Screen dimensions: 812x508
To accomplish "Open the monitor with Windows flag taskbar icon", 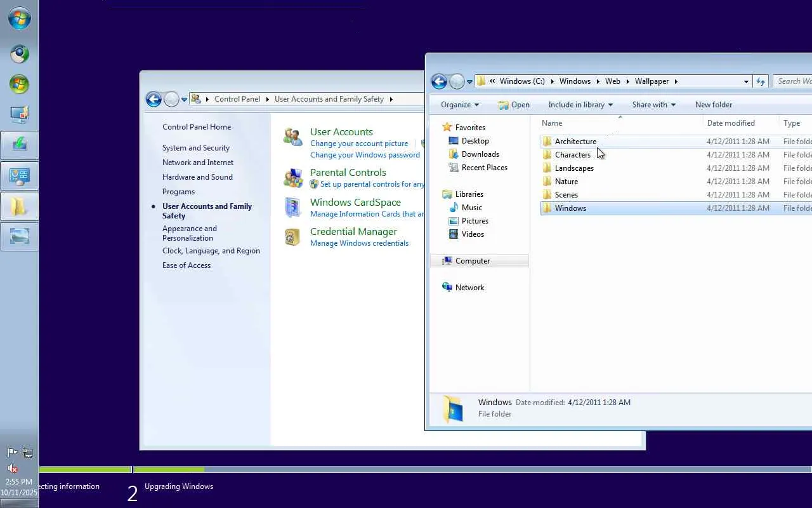I will coord(19,114).
